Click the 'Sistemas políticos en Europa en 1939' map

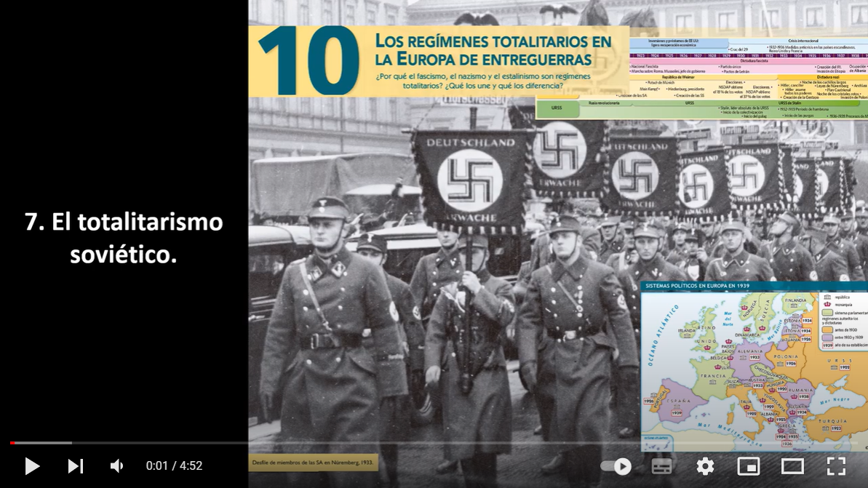pos(754,367)
